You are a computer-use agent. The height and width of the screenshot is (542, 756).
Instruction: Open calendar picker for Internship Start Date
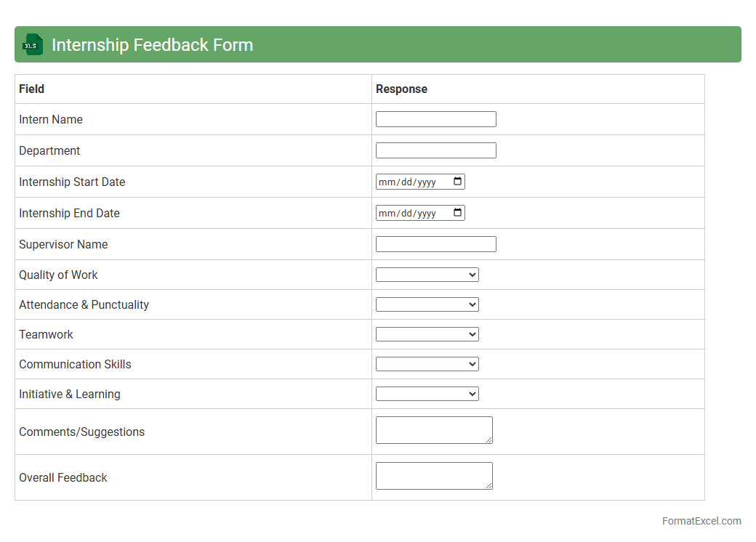click(457, 182)
